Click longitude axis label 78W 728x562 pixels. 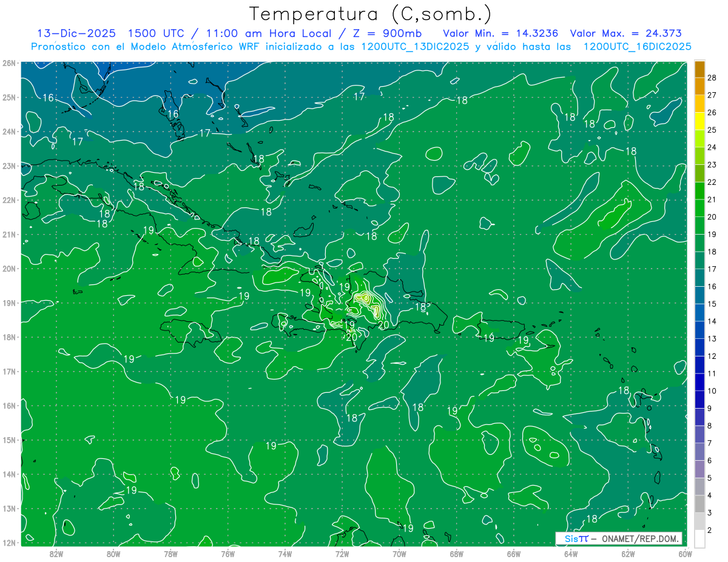click(170, 553)
